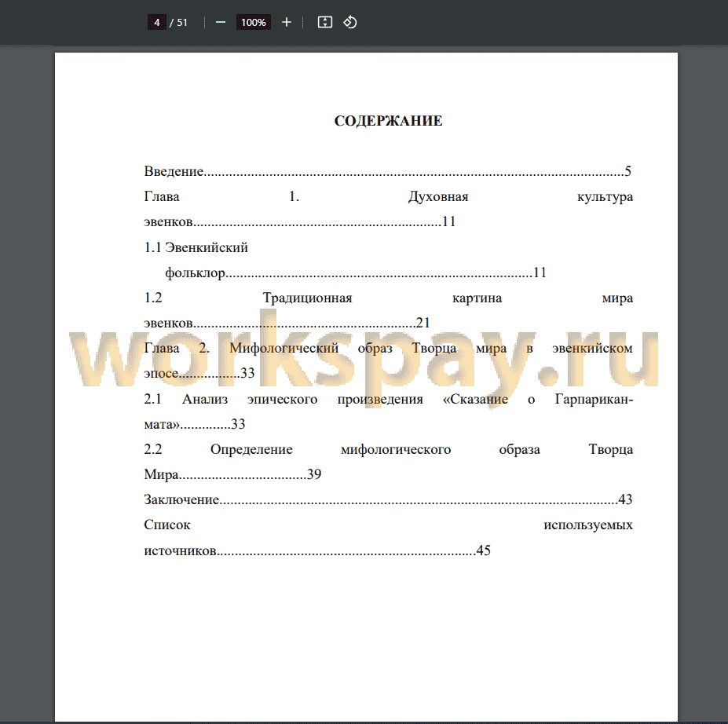Click the fit to page icon
The height and width of the screenshot is (724, 728).
[x=324, y=22]
